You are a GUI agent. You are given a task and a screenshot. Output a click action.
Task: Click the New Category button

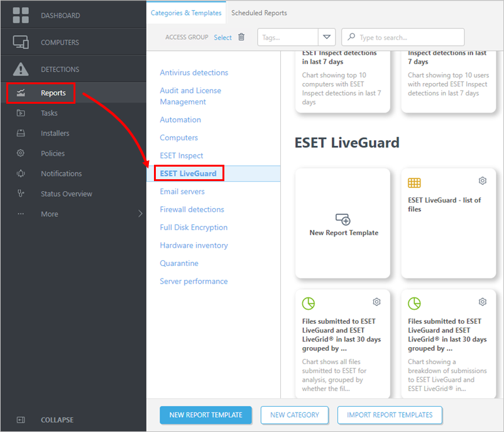(295, 415)
